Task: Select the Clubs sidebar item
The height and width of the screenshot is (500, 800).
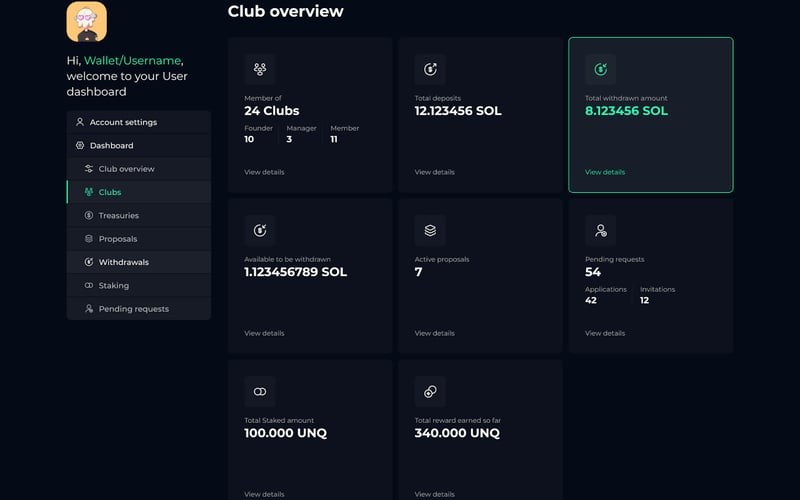Action: tap(139, 192)
